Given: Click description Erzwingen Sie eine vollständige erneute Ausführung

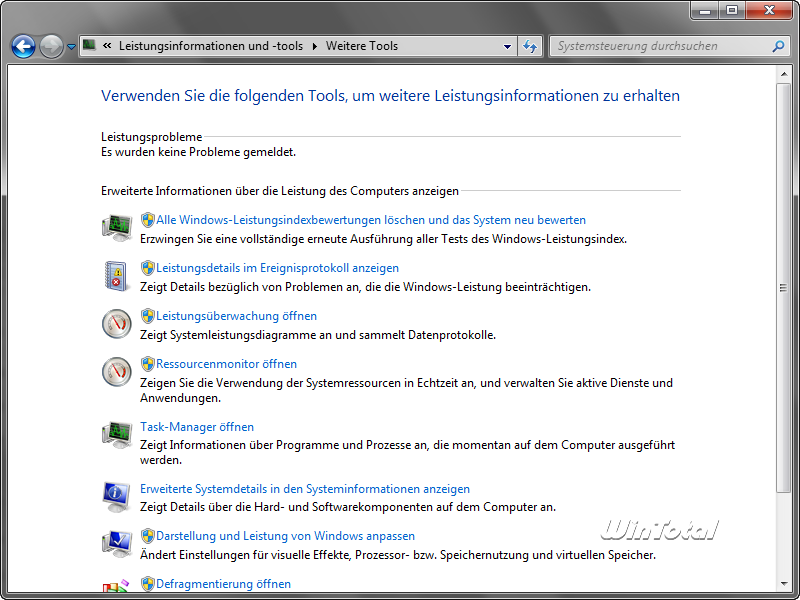Looking at the screenshot, I should [x=384, y=239].
